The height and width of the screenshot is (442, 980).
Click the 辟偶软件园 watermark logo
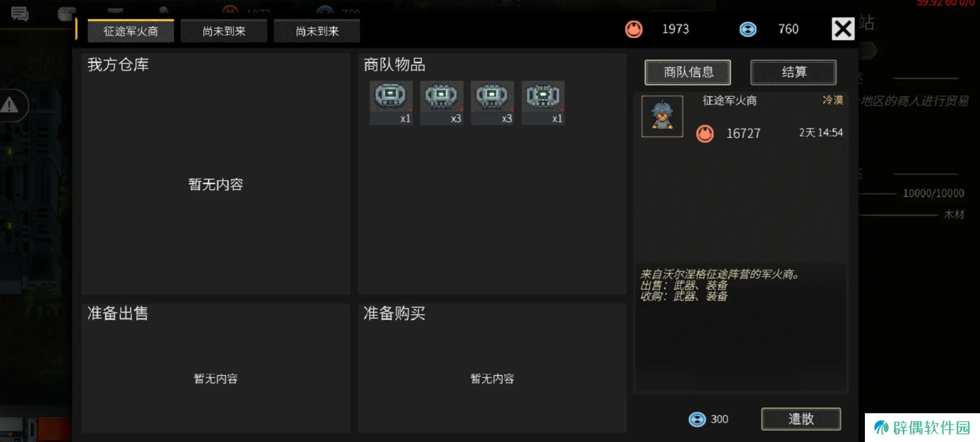coord(922,428)
